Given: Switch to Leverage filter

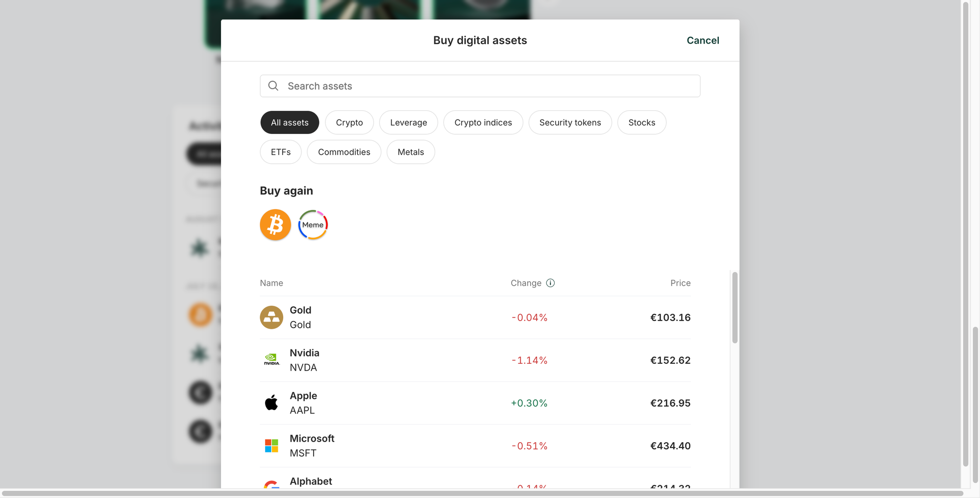Looking at the screenshot, I should (x=408, y=123).
